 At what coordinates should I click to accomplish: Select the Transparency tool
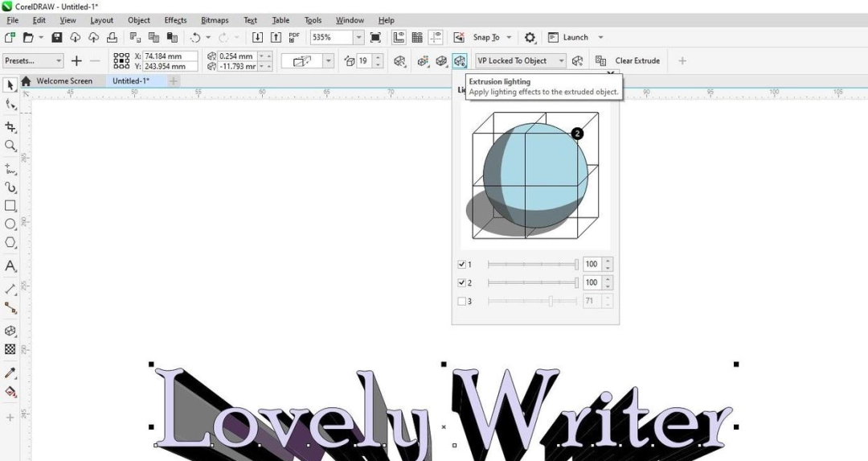tap(10, 349)
